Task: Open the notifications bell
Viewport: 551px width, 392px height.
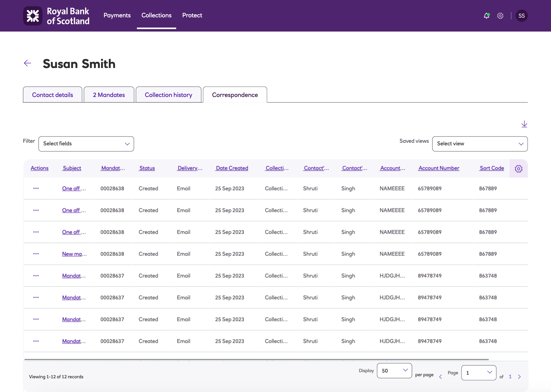Action: [487, 16]
